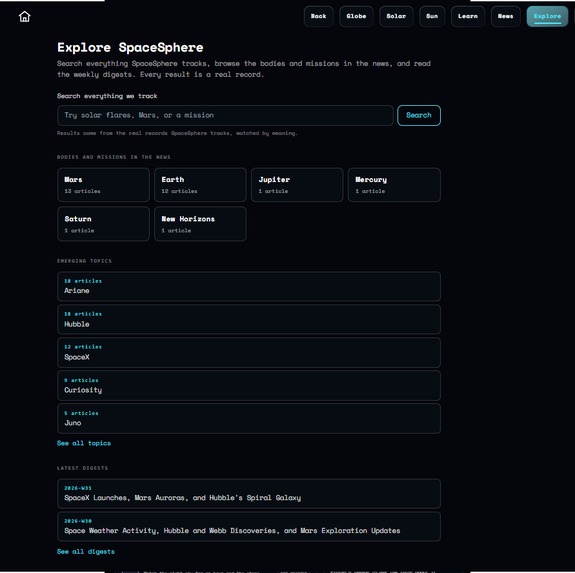Viewport: 575px width, 573px height.
Task: Select the Explore tab
Action: click(x=547, y=16)
